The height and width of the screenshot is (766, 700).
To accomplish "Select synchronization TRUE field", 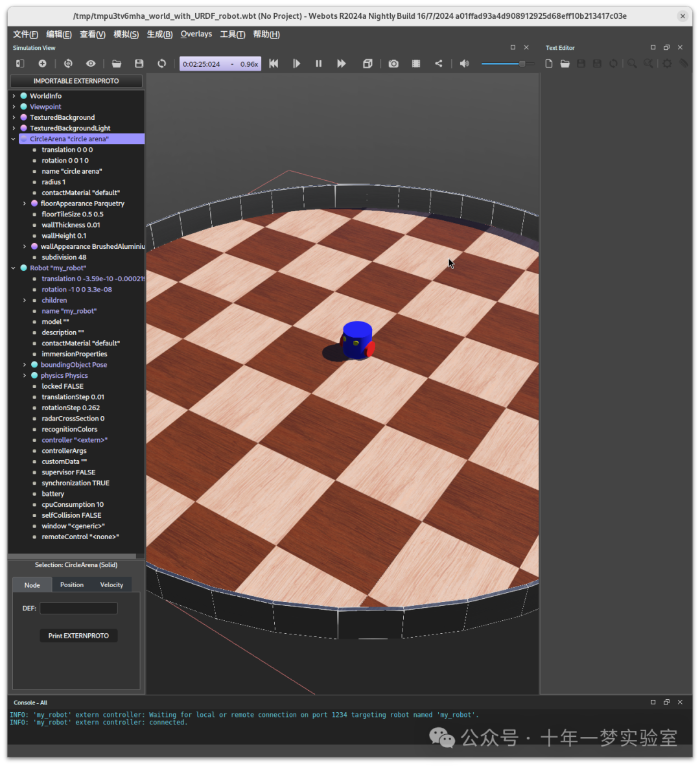I will (76, 483).
